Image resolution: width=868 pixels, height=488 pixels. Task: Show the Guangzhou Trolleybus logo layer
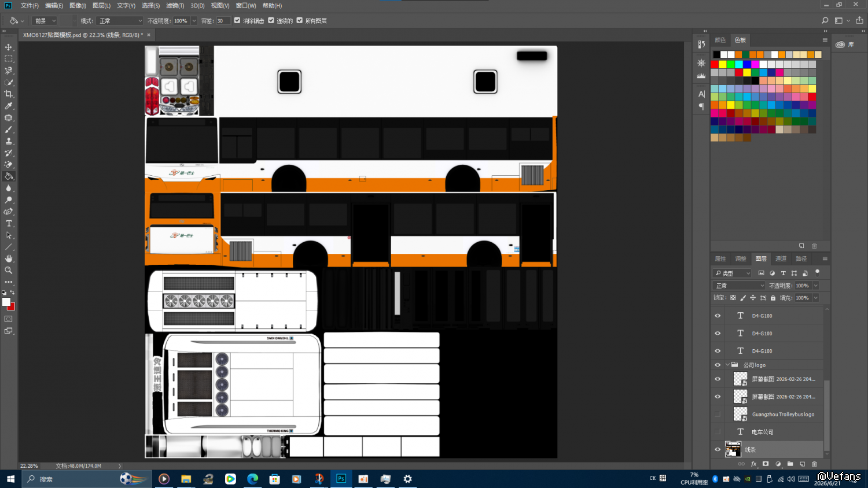tap(718, 414)
